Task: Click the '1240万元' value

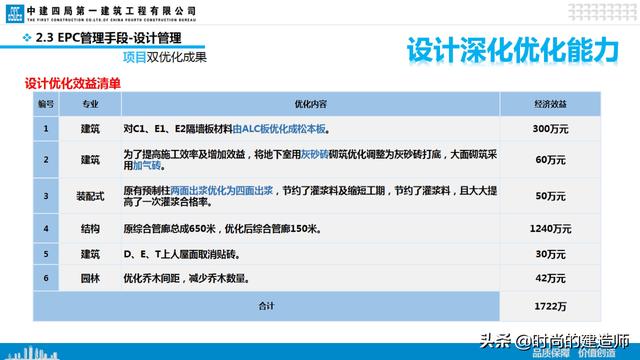Action: [x=550, y=229]
